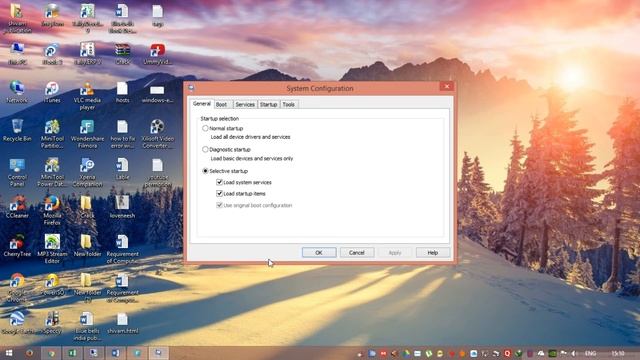The image size is (640, 360).
Task: Select the Xperia Companion shortcut
Action: [87, 172]
